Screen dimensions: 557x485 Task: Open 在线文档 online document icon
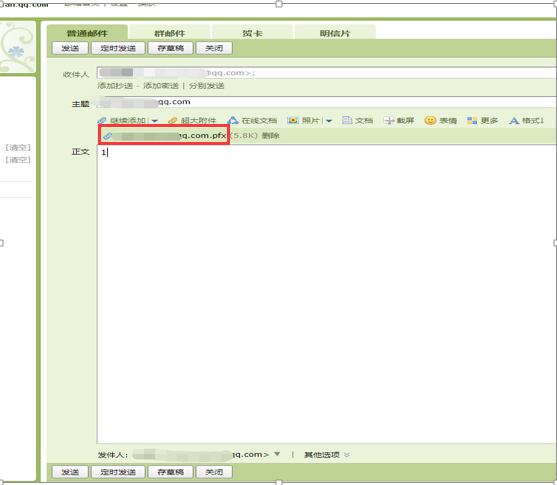(233, 120)
